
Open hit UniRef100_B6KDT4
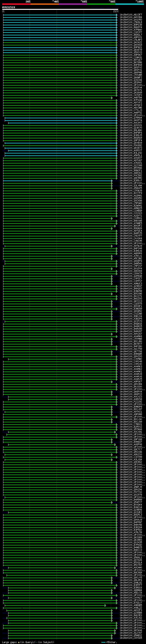[131, 27]
